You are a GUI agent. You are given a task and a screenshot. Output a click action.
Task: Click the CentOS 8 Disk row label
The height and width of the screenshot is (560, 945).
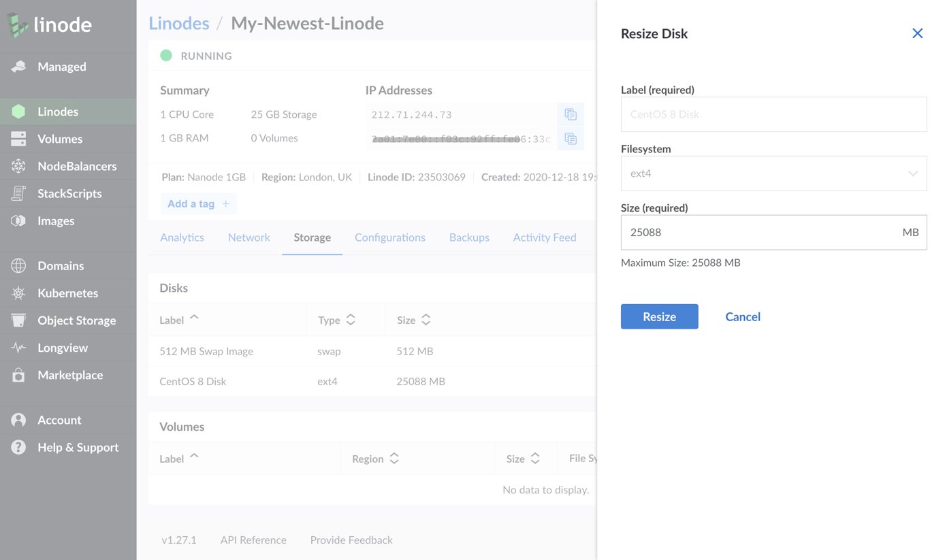coord(193,381)
